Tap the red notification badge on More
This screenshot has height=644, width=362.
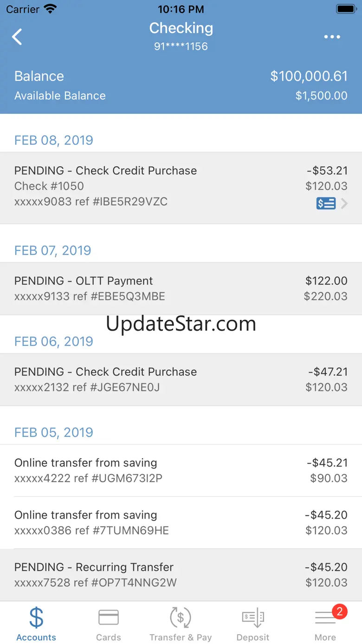pyautogui.click(x=339, y=611)
